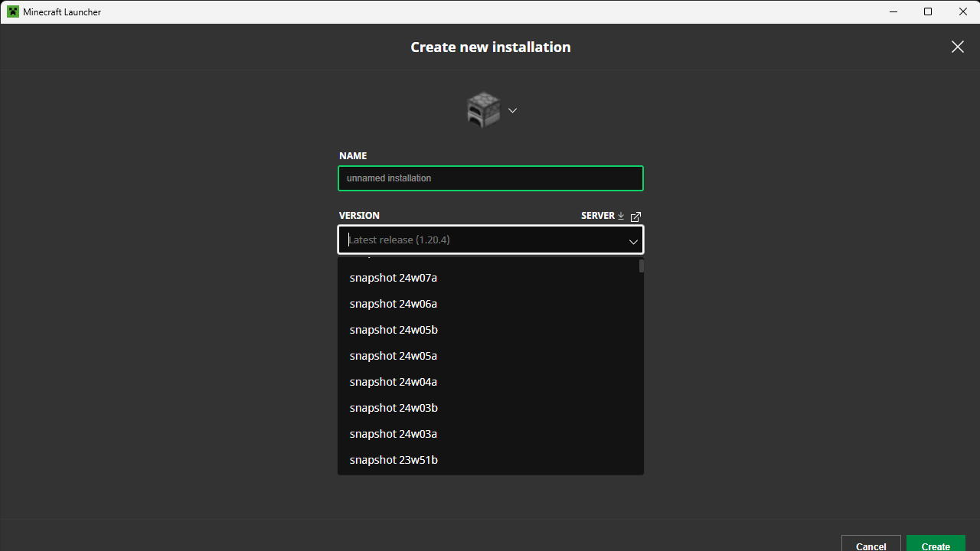980x551 pixels.
Task: Select snapshot 24w05a entry
Action: coord(491,356)
